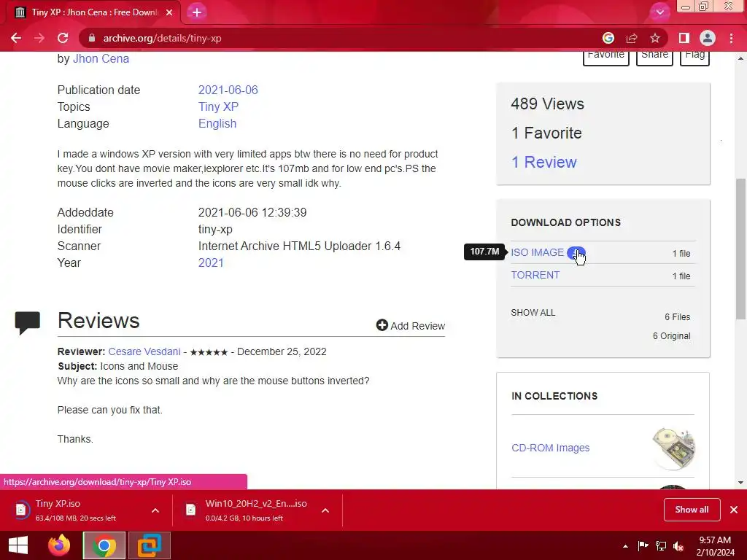Open VMware from the taskbar
The width and height of the screenshot is (747, 560).
150,545
